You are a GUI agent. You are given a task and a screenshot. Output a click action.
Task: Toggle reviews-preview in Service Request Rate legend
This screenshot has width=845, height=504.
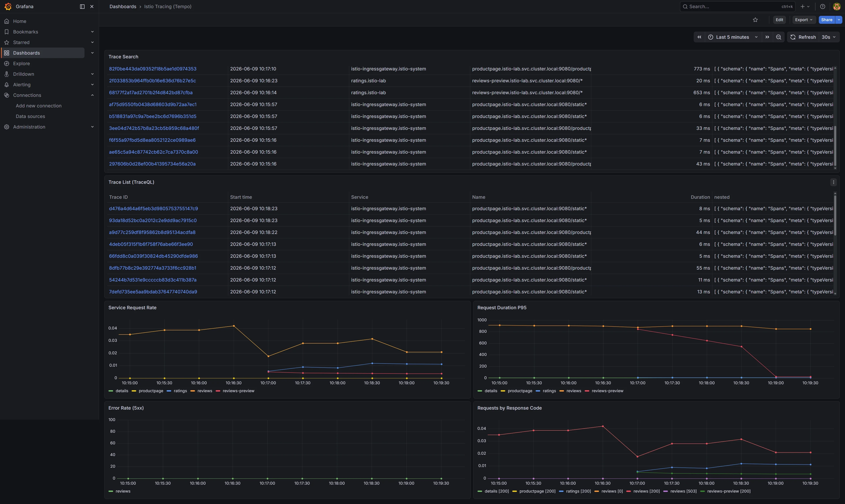coord(235,391)
